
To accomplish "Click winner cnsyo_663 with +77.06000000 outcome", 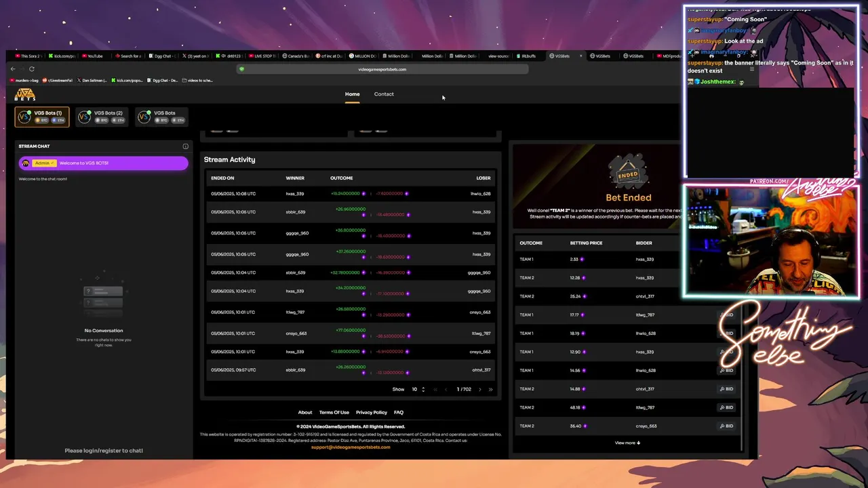I will coord(296,333).
